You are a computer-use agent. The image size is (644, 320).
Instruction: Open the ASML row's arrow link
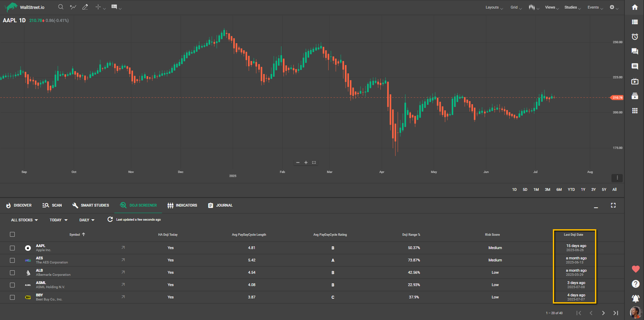pyautogui.click(x=123, y=284)
